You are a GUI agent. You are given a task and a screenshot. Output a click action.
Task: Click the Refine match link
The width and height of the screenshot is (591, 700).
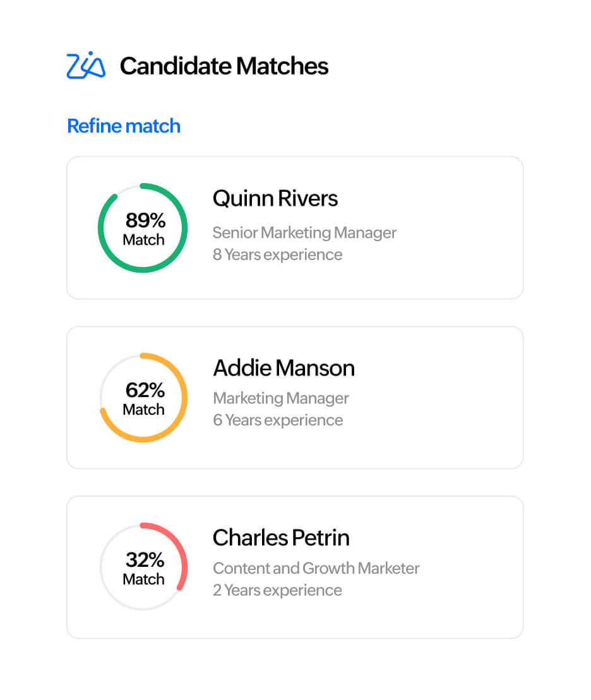coord(124,126)
